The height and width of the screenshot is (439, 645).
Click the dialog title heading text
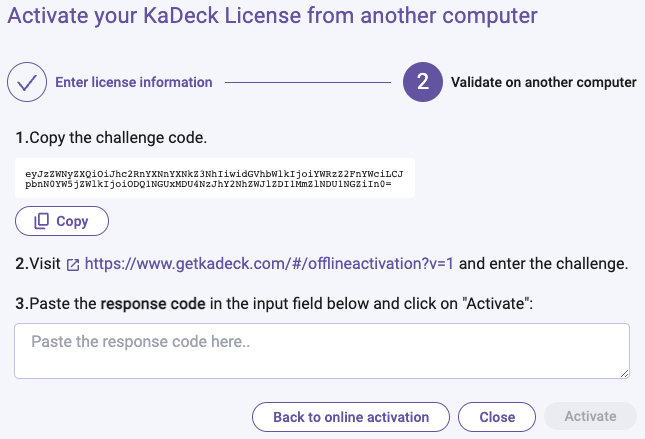coord(272,16)
